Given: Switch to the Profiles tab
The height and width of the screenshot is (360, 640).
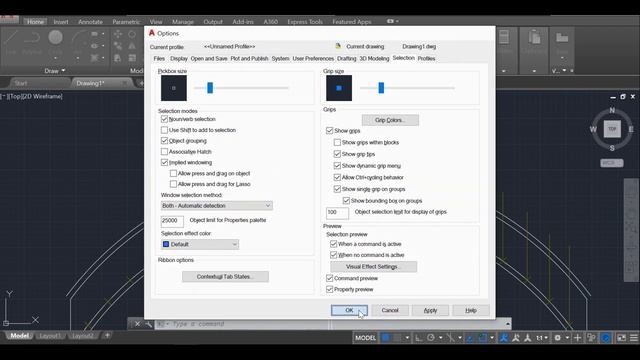Looking at the screenshot, I should pyautogui.click(x=426, y=59).
